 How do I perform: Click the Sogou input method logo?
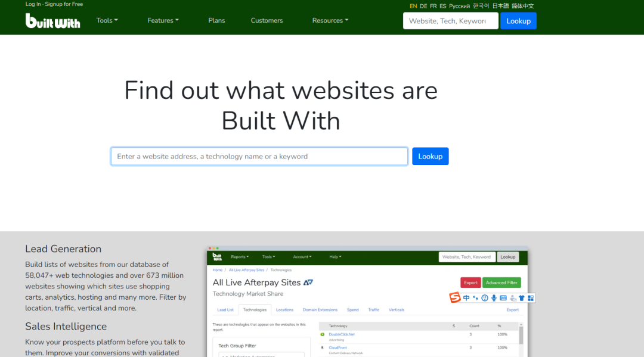click(454, 297)
